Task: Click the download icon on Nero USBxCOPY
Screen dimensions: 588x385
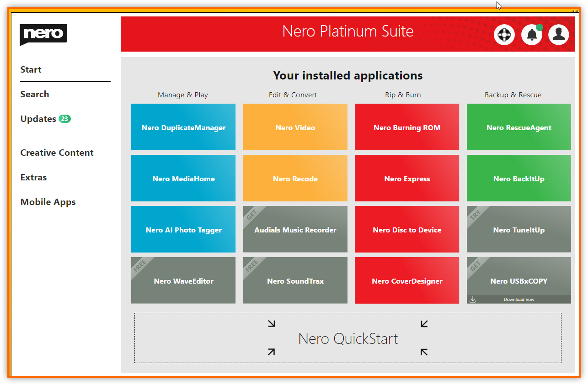Action: click(x=473, y=300)
